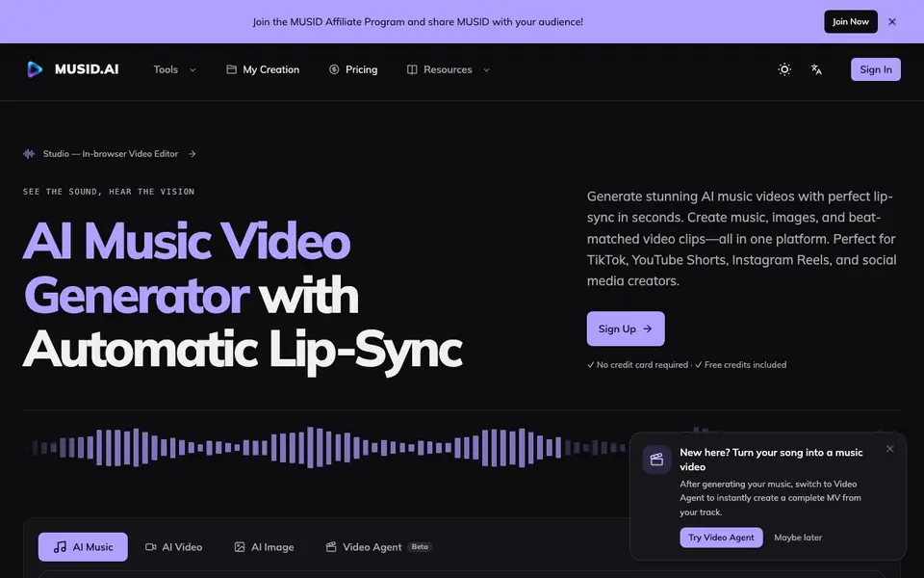Dismiss the affiliate program banner
The width and height of the screenshot is (924, 578).
(892, 22)
